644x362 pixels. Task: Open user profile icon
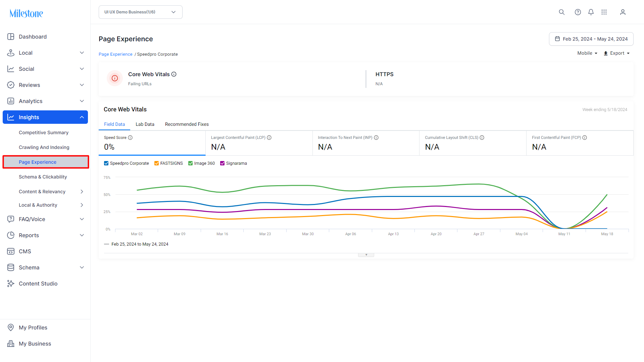[x=623, y=12]
